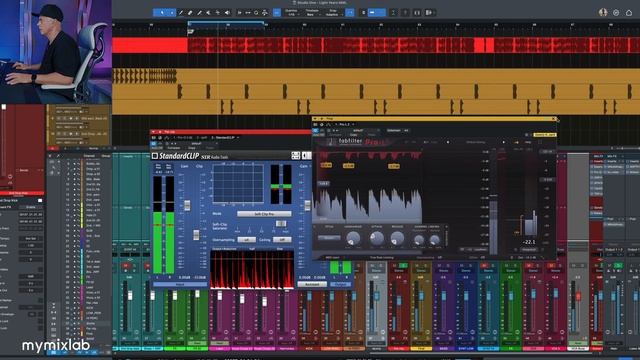Turn Pro-L Channel Linking Release knob
Image resolution: width=640 pixels, height=360 pixels.
(435, 240)
